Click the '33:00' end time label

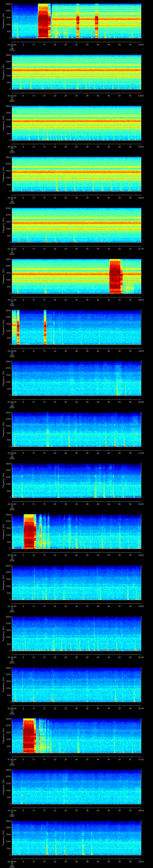(141, 555)
